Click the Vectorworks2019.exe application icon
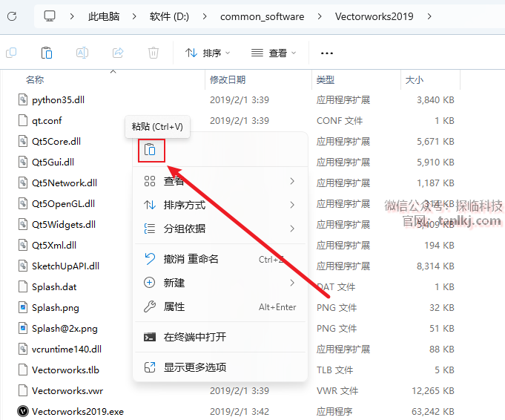This screenshot has height=420, width=505. pos(23,412)
